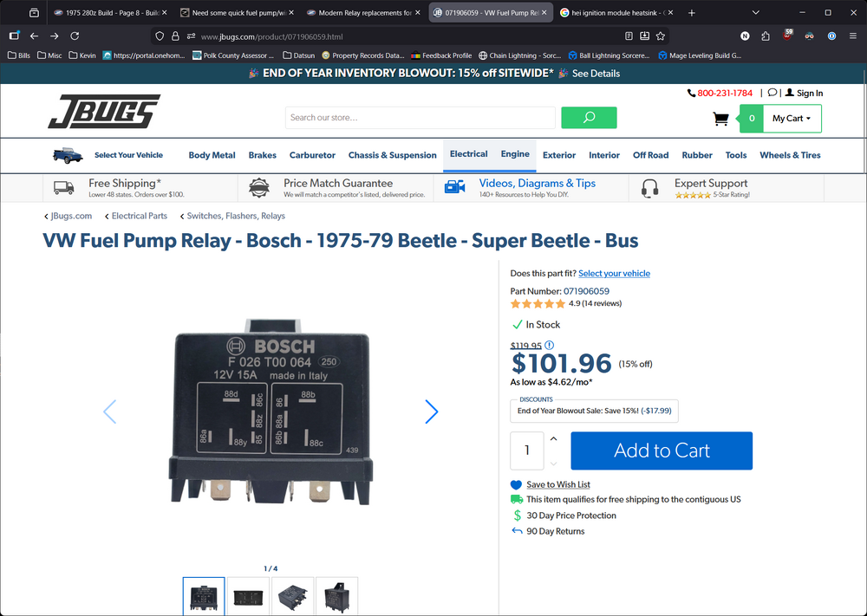The image size is (867, 616).
Task: Reload the page using the refresh icon
Action: 75,36
